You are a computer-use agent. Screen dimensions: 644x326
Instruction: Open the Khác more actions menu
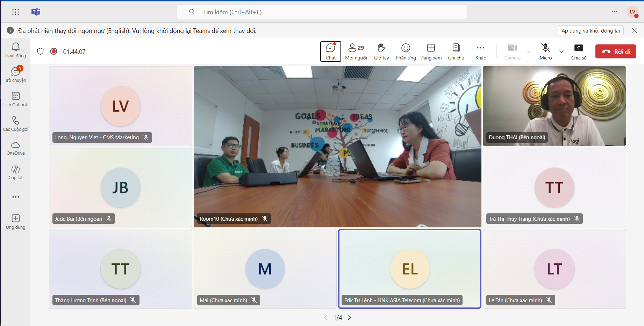click(x=480, y=51)
